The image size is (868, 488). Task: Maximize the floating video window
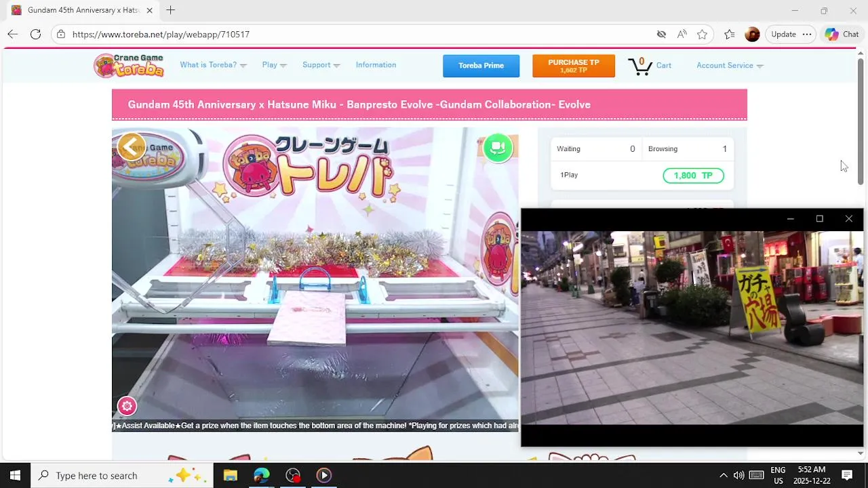pos(819,219)
